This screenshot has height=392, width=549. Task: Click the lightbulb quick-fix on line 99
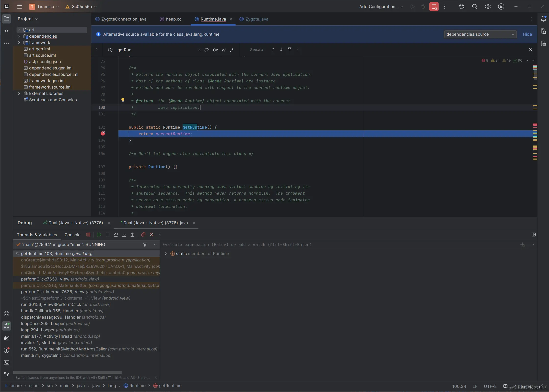pos(123,100)
